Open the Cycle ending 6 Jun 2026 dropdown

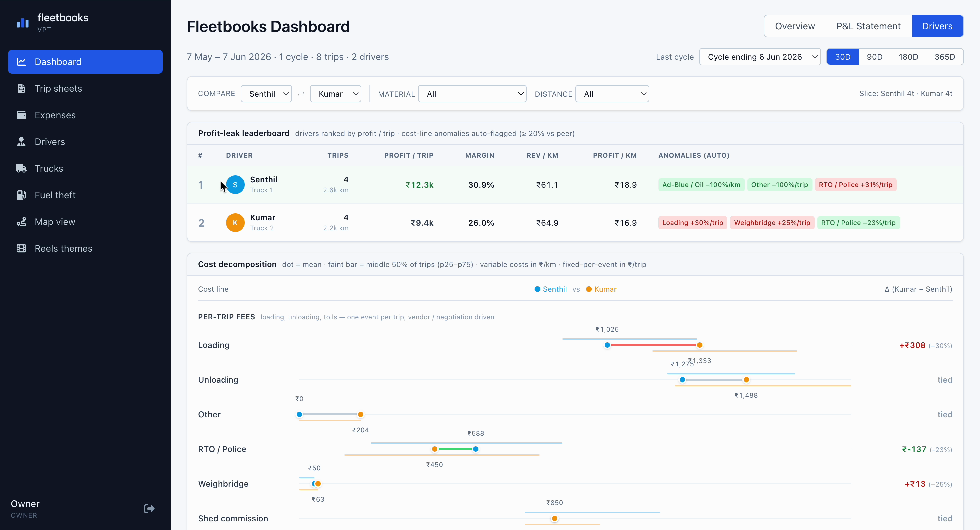point(760,57)
